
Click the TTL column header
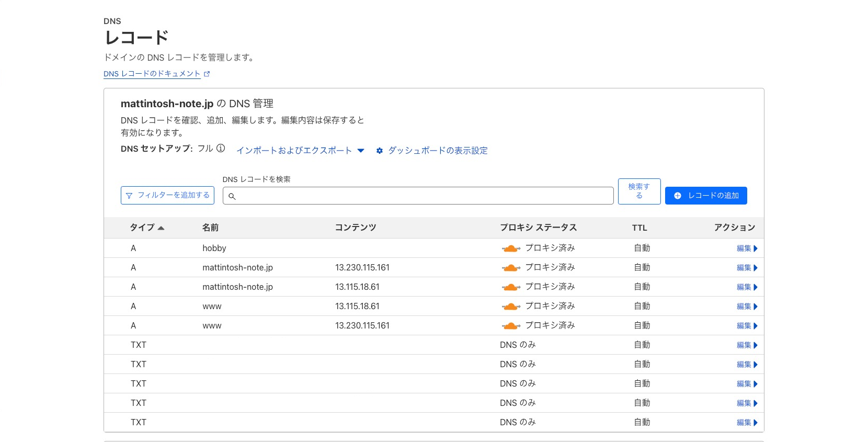point(639,228)
